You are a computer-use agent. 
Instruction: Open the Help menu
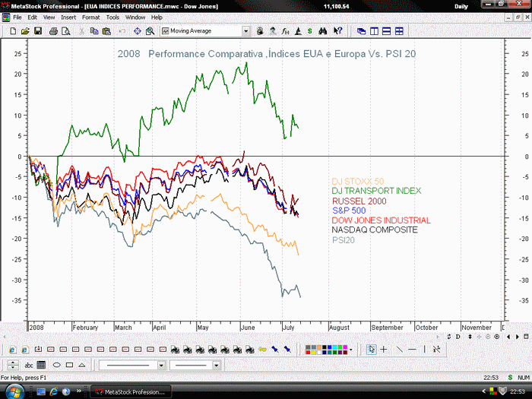[157, 17]
